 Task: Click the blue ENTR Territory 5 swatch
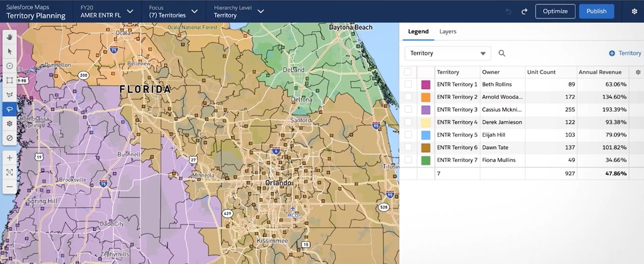click(426, 135)
